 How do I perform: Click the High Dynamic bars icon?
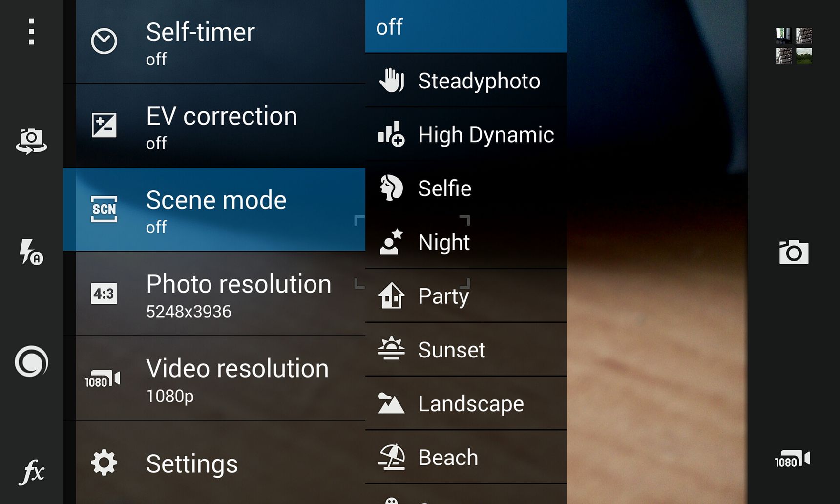click(x=391, y=134)
